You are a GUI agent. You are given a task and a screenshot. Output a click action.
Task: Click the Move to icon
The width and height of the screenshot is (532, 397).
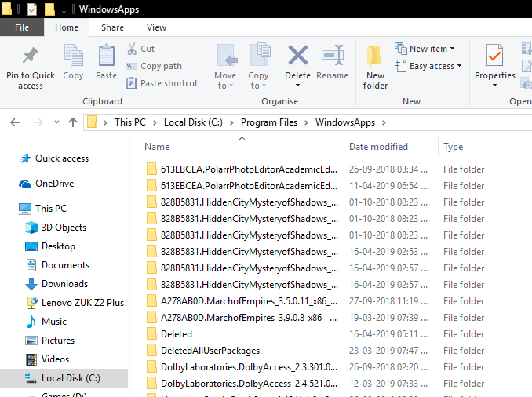click(227, 55)
